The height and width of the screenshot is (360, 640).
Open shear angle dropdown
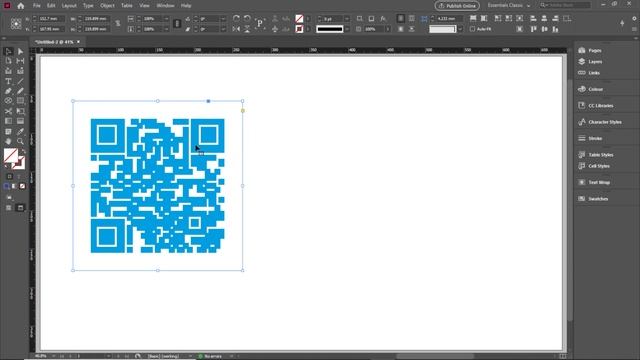(x=223, y=29)
